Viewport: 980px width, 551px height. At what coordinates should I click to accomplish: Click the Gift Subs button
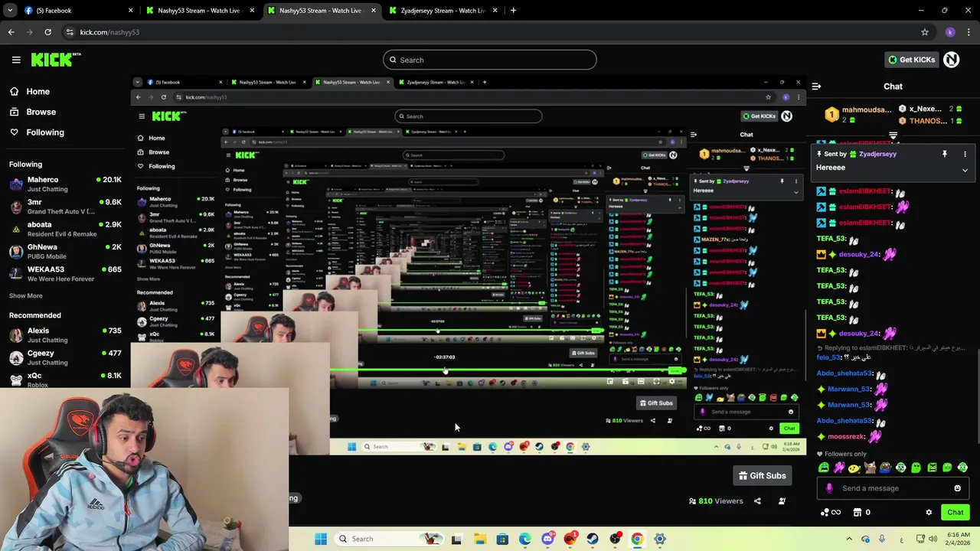point(762,476)
